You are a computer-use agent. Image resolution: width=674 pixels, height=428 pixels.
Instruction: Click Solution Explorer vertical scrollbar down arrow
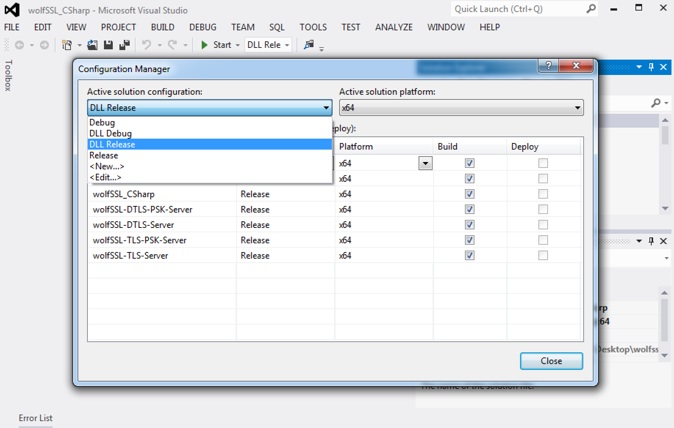665,208
